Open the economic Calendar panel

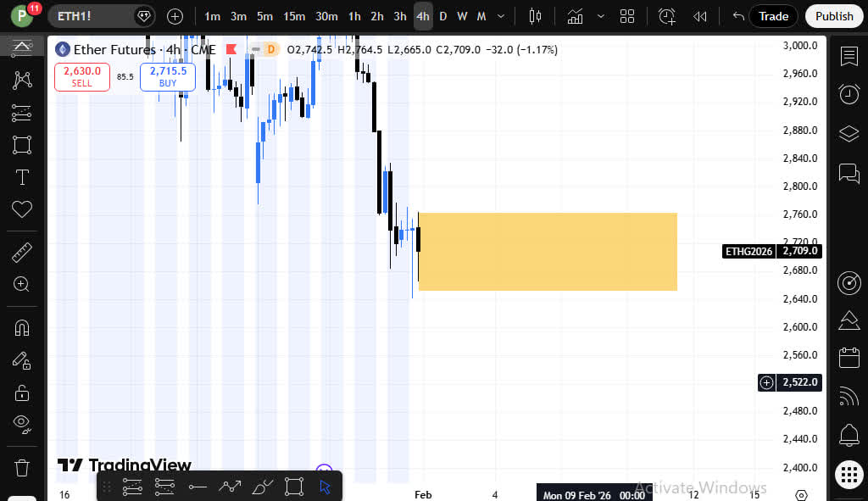849,358
